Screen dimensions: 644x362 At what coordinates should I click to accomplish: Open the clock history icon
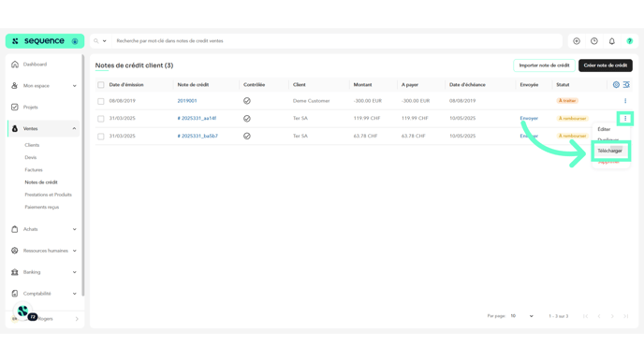coord(593,41)
